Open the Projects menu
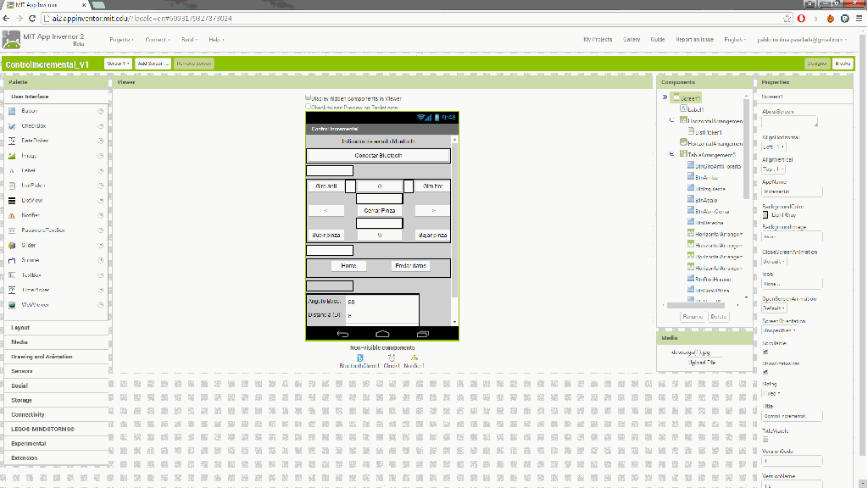This screenshot has width=868, height=488. 121,40
